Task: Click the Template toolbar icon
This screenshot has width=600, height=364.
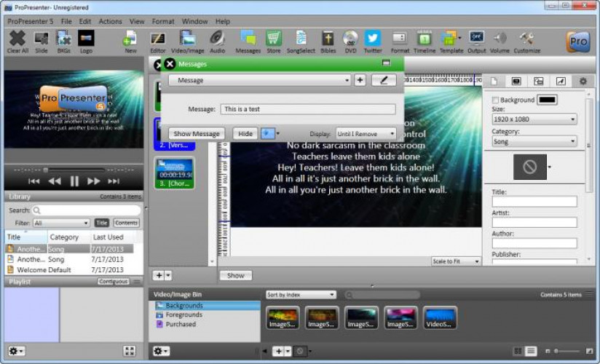Action: [x=451, y=41]
